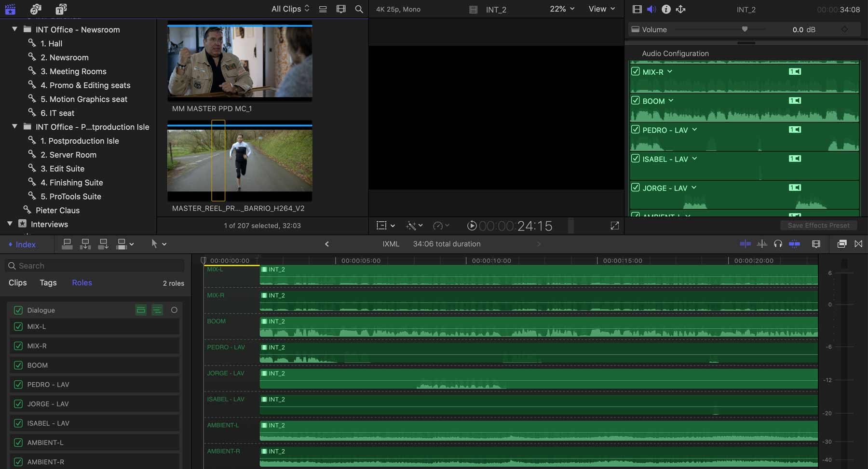Open the viewer View options menu

(x=602, y=9)
